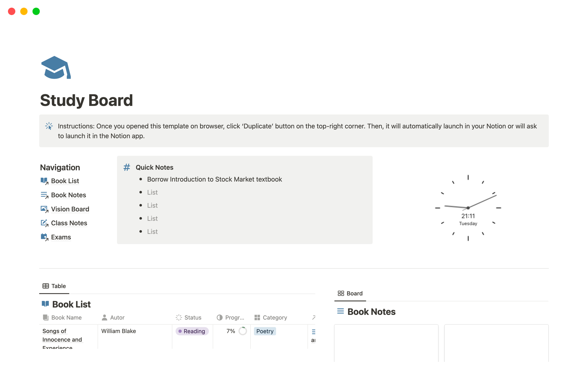This screenshot has width=588, height=368.
Task: Switch to the Table view tab
Action: (54, 286)
